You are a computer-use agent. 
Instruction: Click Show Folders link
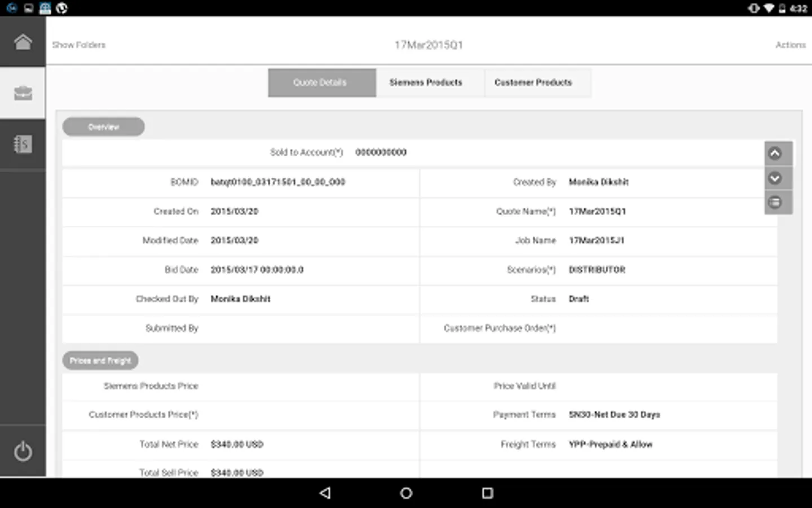tap(79, 45)
